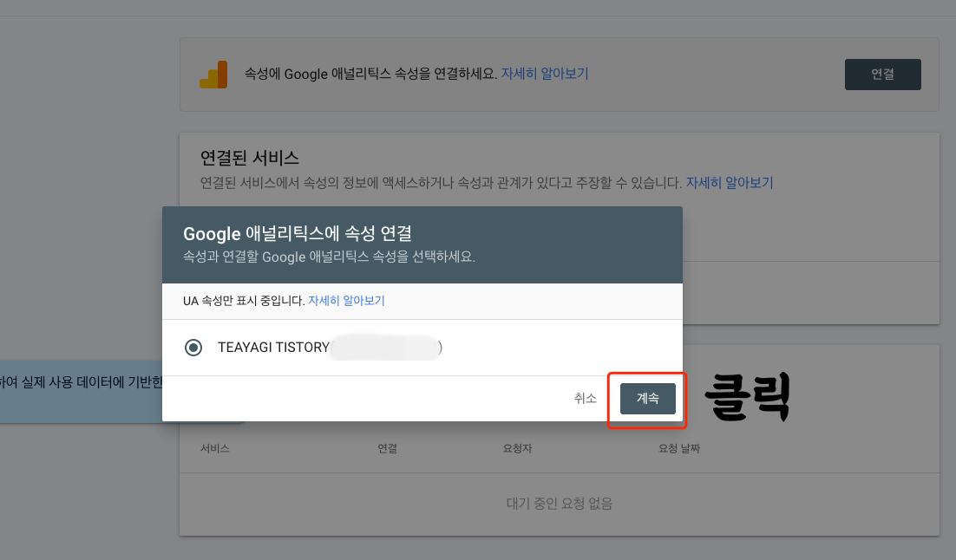
Task: Click the 요청자 column header
Action: (518, 448)
